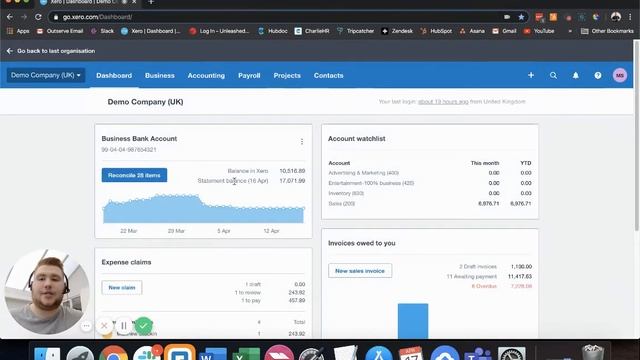Screen dimensions: 640x360
Task: Reload the page with the refresh icon
Action: coord(38,17)
